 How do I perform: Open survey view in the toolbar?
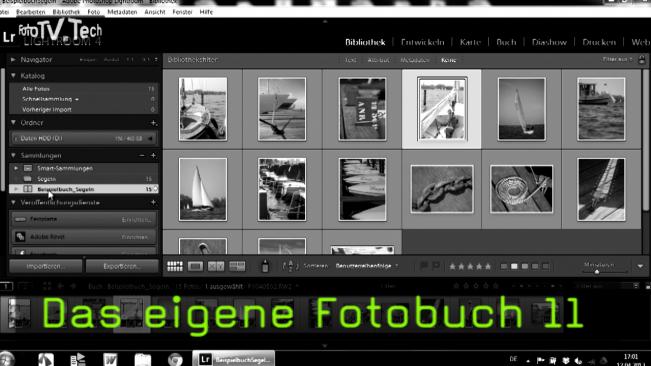click(237, 266)
